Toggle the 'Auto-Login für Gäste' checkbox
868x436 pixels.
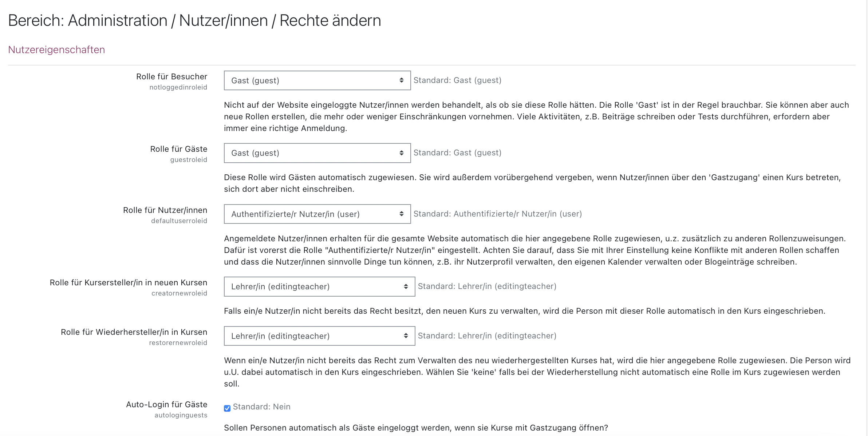click(227, 408)
